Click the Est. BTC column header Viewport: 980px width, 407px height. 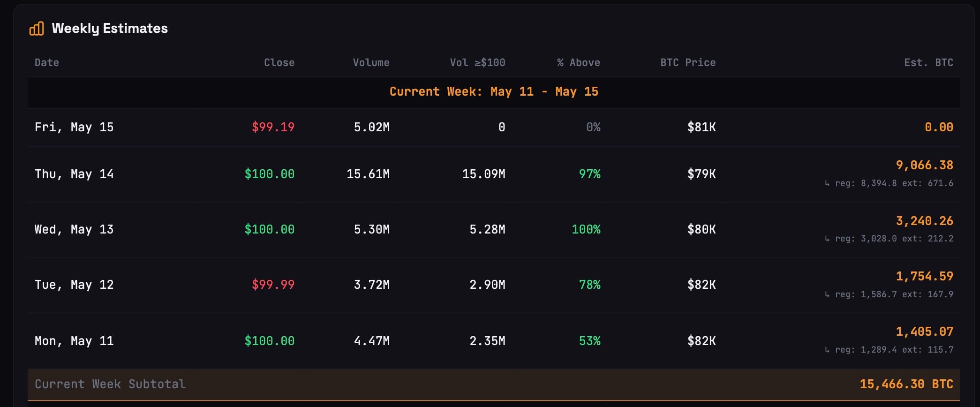coord(928,62)
